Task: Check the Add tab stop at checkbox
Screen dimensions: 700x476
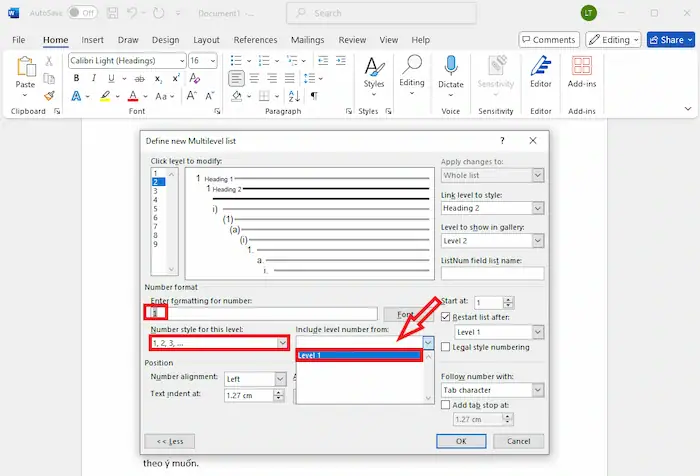Action: click(x=446, y=405)
